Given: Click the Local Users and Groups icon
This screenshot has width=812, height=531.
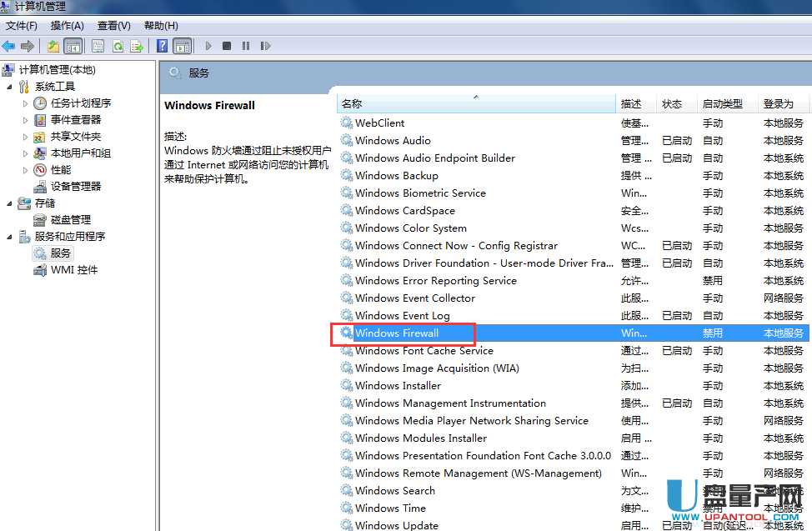Looking at the screenshot, I should coord(40,153).
